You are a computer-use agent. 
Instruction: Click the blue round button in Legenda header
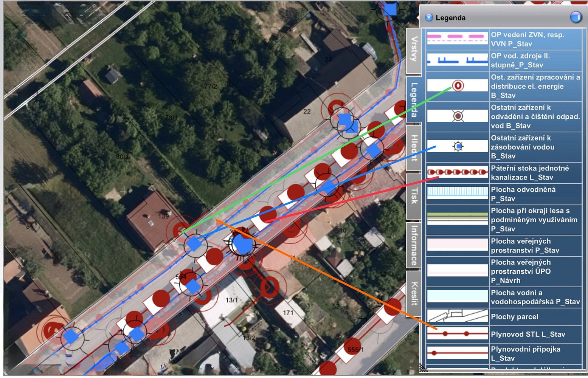click(x=576, y=17)
